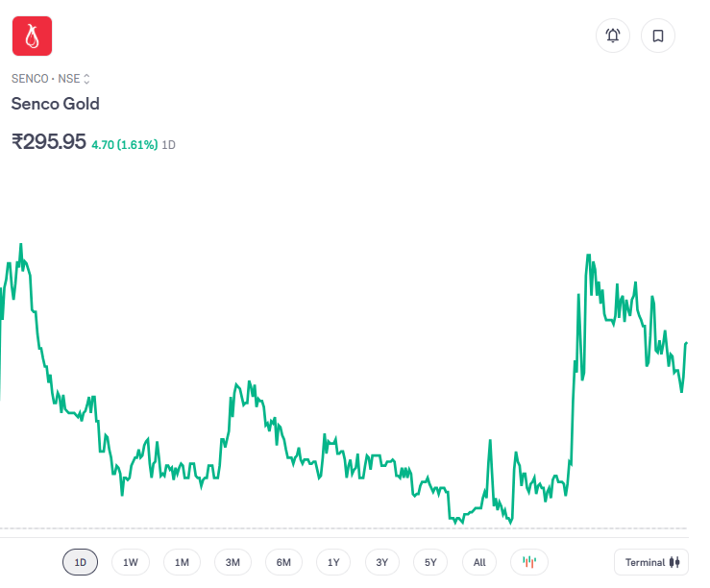Viewport: 710px width, 588px height.
Task: Click the dashed previous-close baseline
Action: tap(288, 528)
